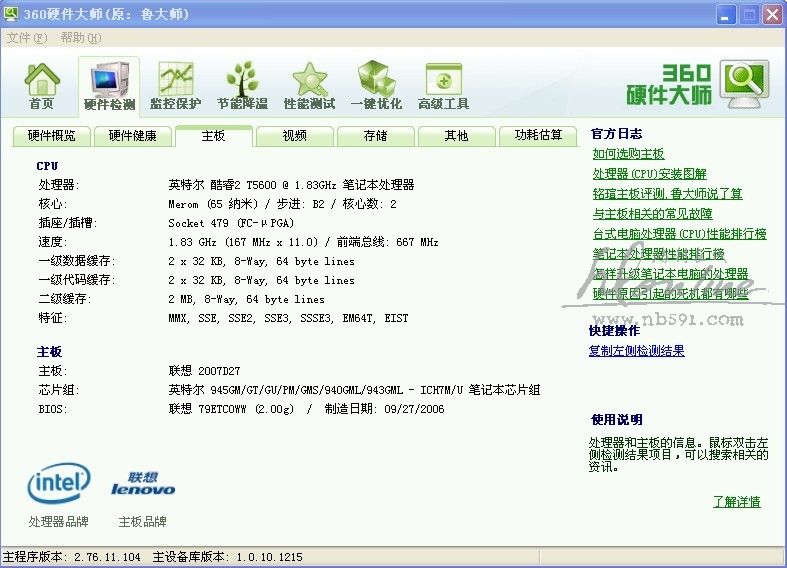This screenshot has width=787, height=568.
Task: Click core value Merom (65 纳米)
Action: click(283, 204)
